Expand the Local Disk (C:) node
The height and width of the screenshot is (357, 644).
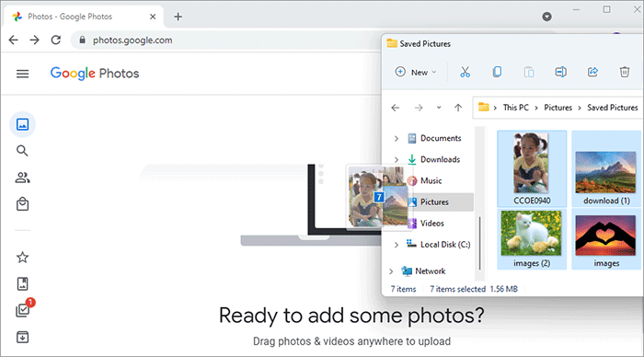(397, 245)
